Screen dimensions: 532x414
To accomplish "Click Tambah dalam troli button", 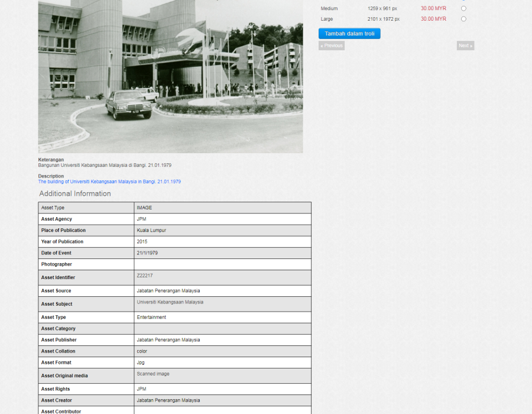I will [x=349, y=34].
